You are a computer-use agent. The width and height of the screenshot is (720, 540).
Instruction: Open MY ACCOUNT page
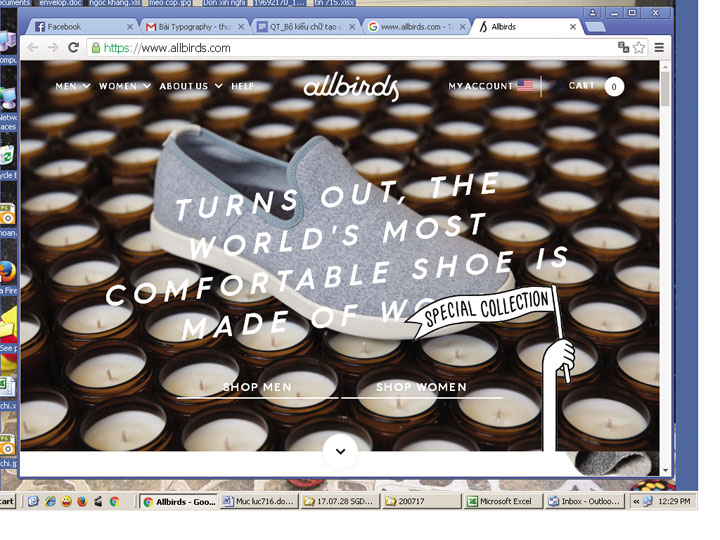pos(480,87)
